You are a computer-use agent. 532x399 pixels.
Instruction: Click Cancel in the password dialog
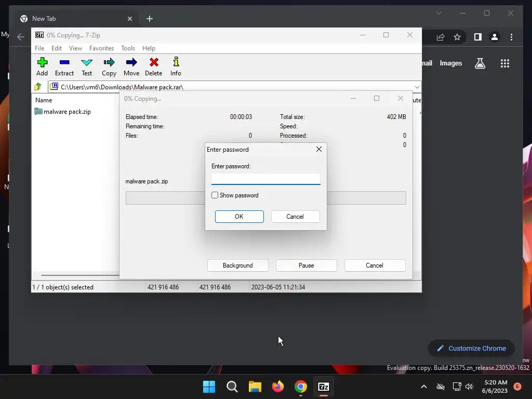click(x=295, y=217)
